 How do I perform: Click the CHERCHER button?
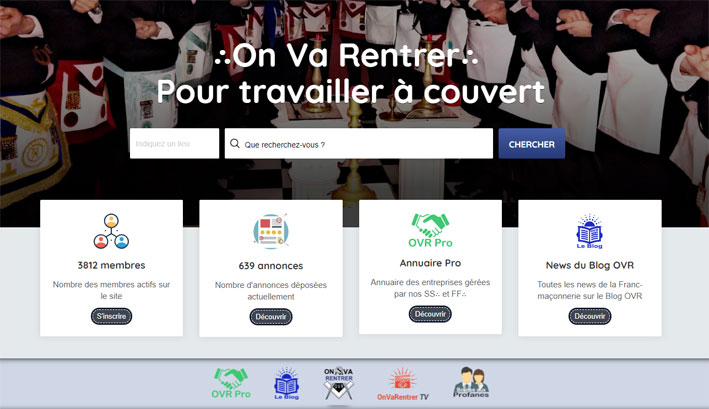[x=531, y=144]
